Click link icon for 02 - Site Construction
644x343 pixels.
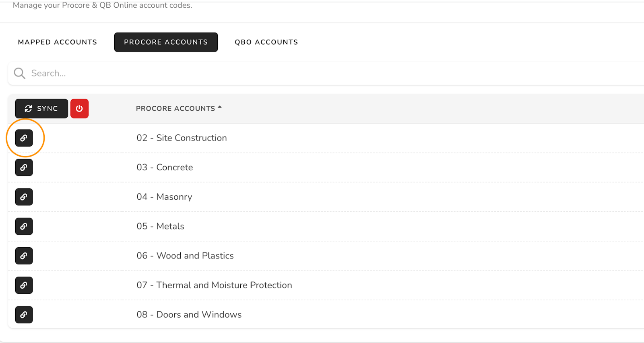(24, 138)
